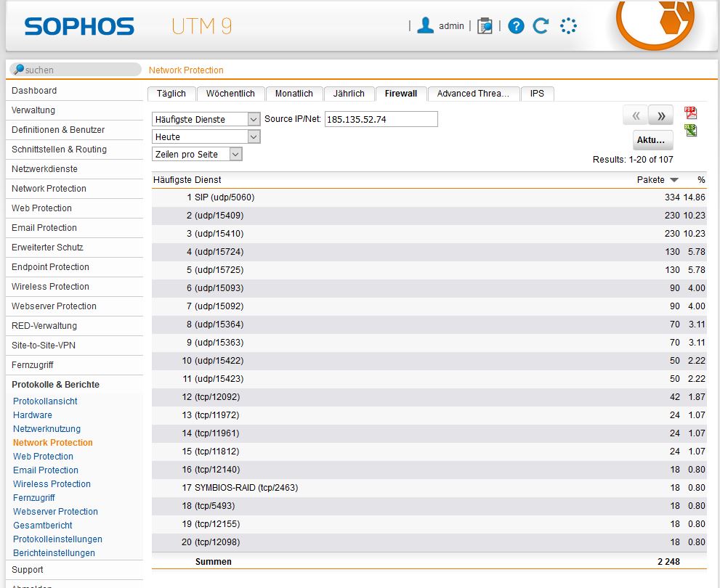Export report as PDF icon

[690, 113]
